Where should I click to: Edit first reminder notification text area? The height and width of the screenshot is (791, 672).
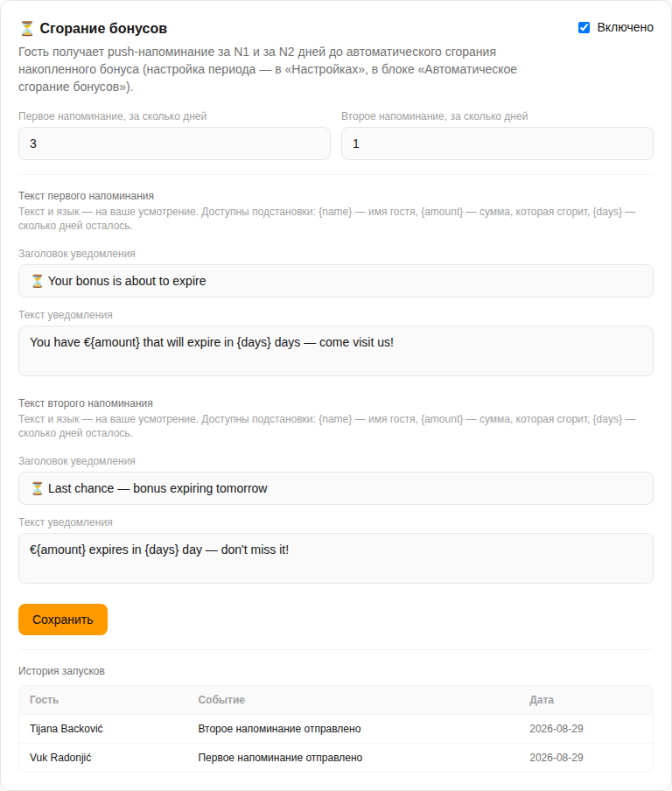[x=336, y=351]
